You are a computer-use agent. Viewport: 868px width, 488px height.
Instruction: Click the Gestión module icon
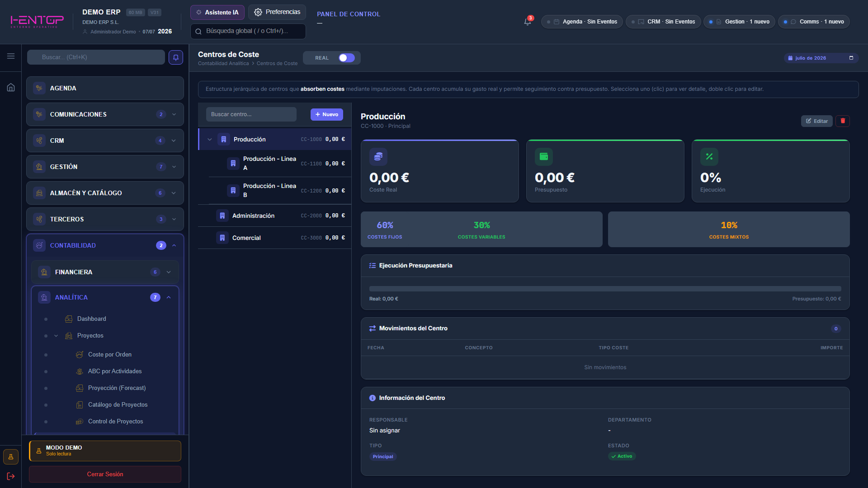point(39,167)
